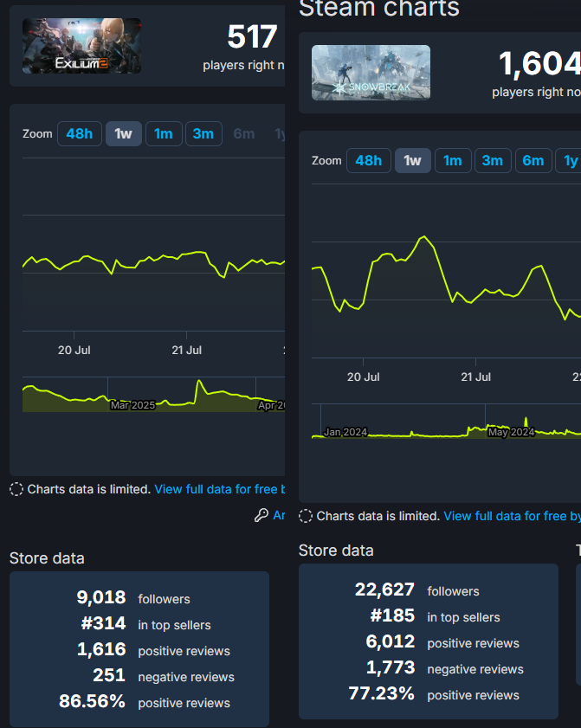Click the 1,773 negative reviews value
Image resolution: width=581 pixels, height=728 pixels.
[x=391, y=667]
